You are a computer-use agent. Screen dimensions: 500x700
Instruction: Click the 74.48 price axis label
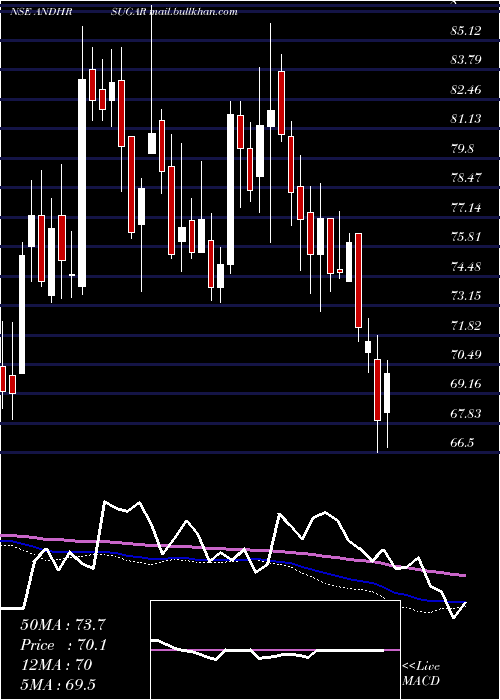(467, 267)
